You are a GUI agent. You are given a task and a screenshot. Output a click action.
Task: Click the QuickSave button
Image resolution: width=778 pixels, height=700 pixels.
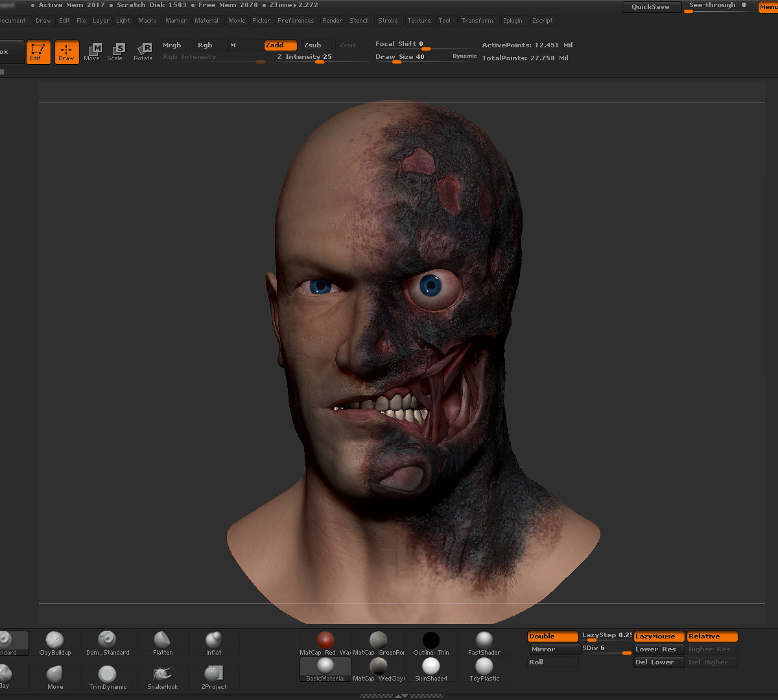tap(651, 7)
